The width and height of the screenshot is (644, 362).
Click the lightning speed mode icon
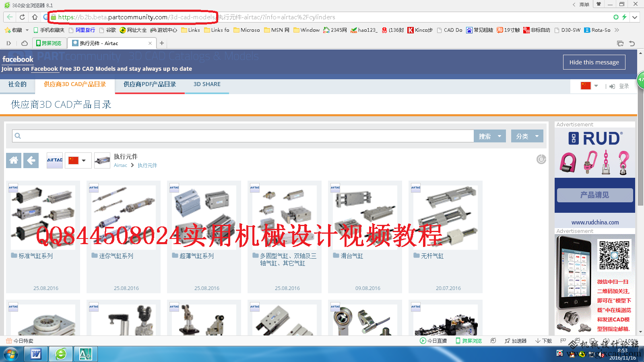pos(624,17)
